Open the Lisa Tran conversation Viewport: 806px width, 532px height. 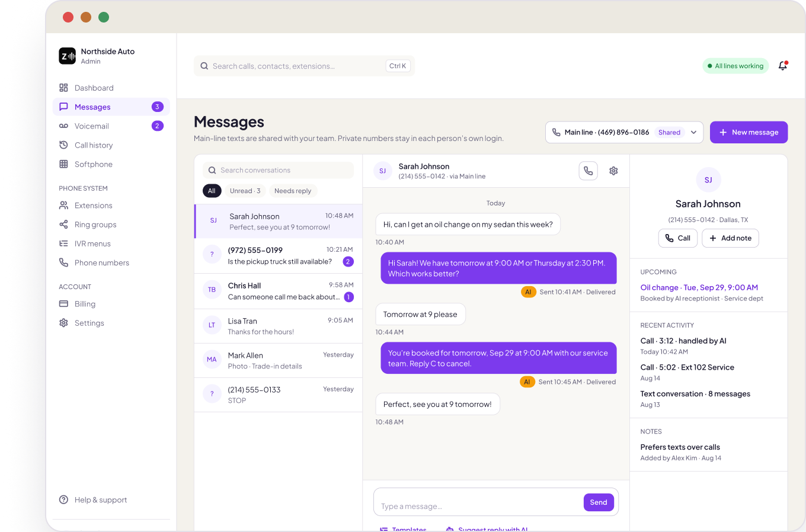tap(279, 326)
